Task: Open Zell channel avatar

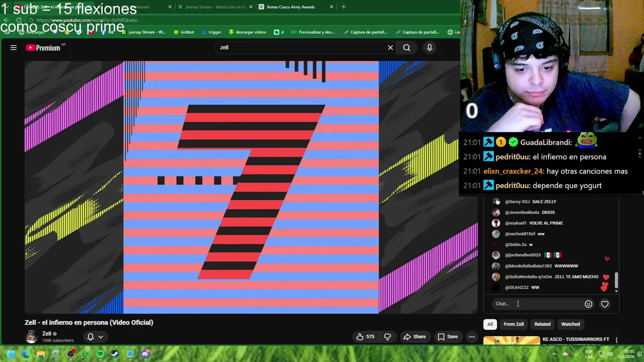Action: tap(31, 337)
